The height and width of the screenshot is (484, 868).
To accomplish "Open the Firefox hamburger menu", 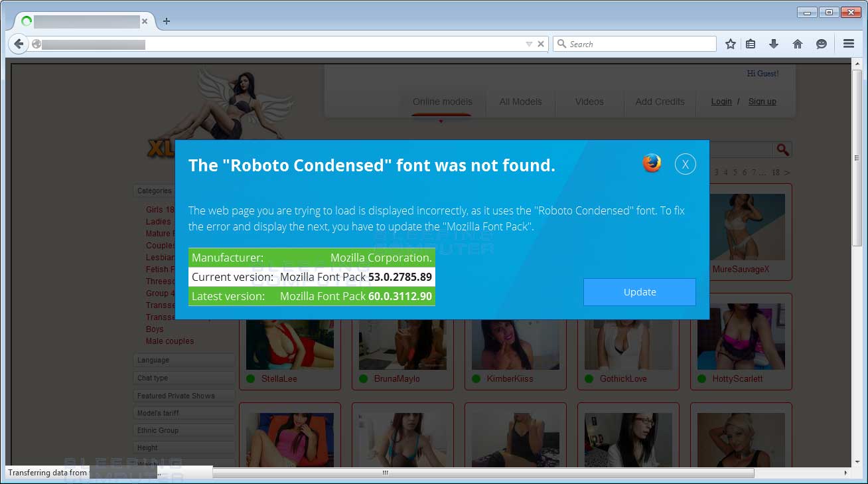I will click(x=848, y=44).
